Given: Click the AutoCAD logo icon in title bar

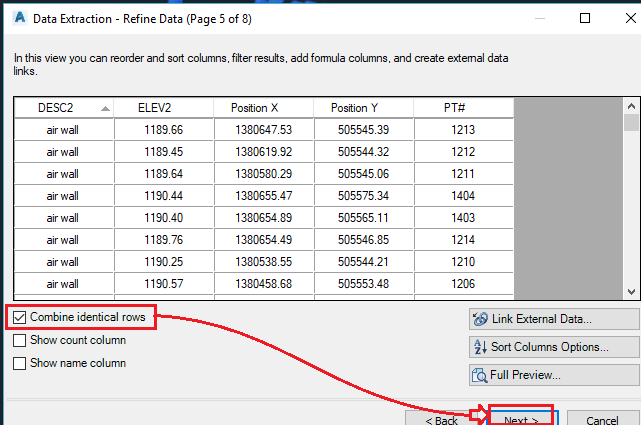Looking at the screenshot, I should pos(20,18).
